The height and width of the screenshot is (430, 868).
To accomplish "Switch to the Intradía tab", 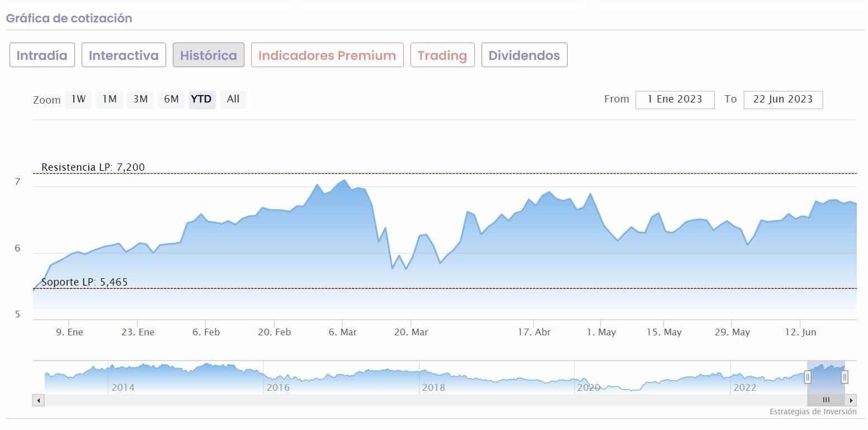I will click(42, 55).
